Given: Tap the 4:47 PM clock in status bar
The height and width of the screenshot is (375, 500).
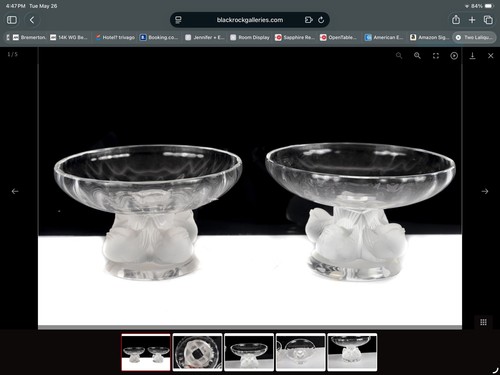Looking at the screenshot, I should point(15,6).
